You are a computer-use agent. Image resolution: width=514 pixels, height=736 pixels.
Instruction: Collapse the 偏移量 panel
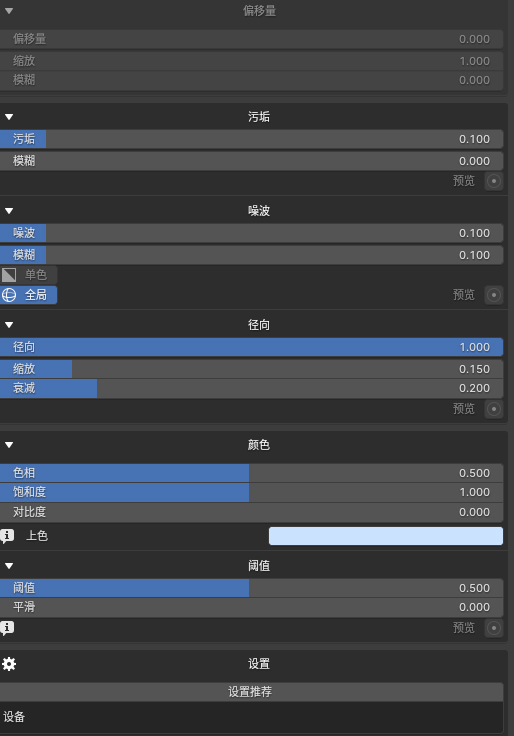(9, 11)
